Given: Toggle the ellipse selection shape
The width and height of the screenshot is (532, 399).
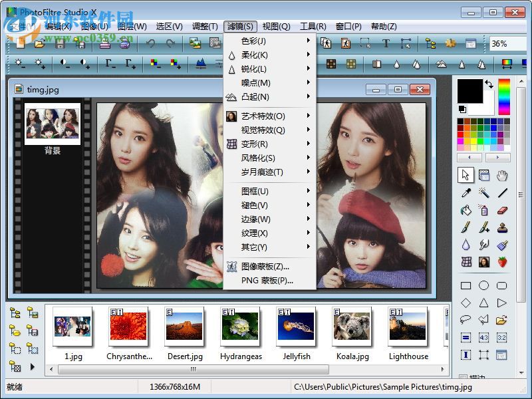Looking at the screenshot, I should [483, 285].
